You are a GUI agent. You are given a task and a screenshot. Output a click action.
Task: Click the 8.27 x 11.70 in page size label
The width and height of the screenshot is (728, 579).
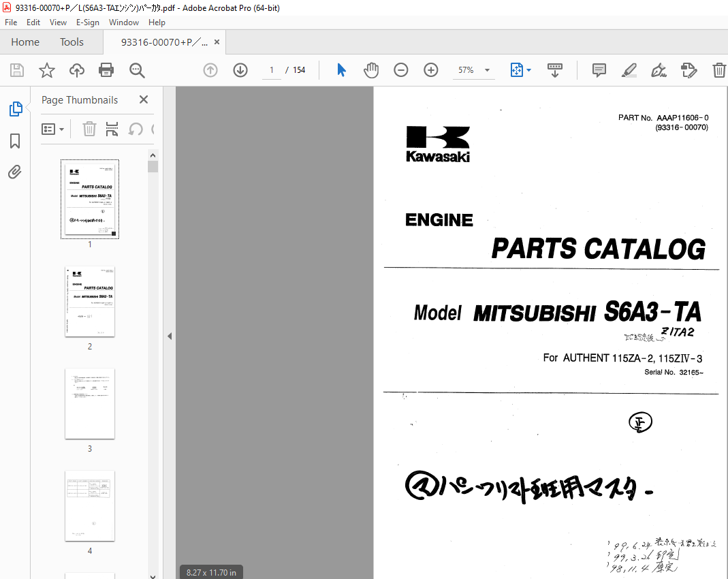[x=211, y=572]
